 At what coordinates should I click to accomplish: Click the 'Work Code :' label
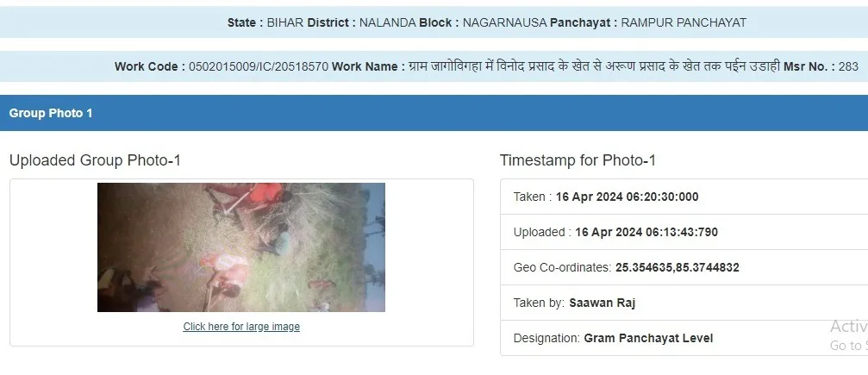(150, 66)
